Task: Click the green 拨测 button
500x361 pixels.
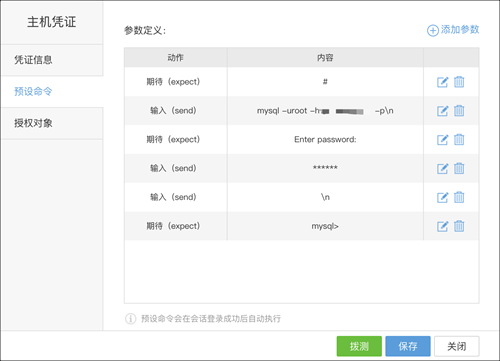Action: pyautogui.click(x=359, y=346)
